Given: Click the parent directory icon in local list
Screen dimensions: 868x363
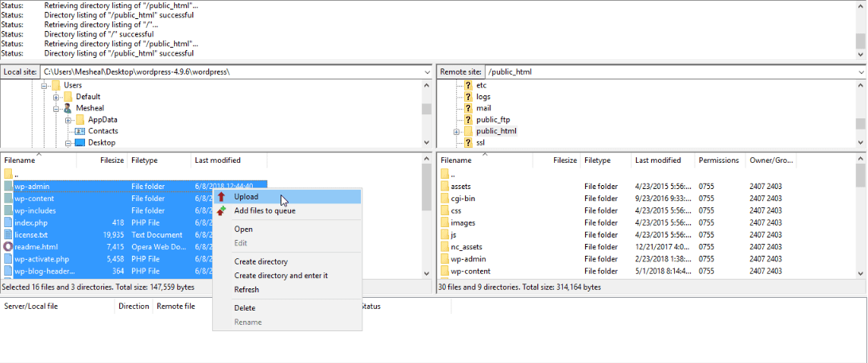Looking at the screenshot, I should click(x=8, y=174).
